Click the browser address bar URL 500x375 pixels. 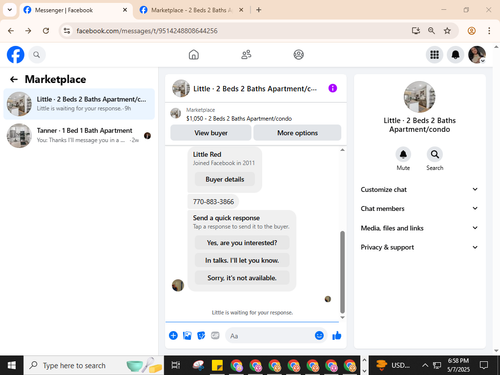point(147,31)
